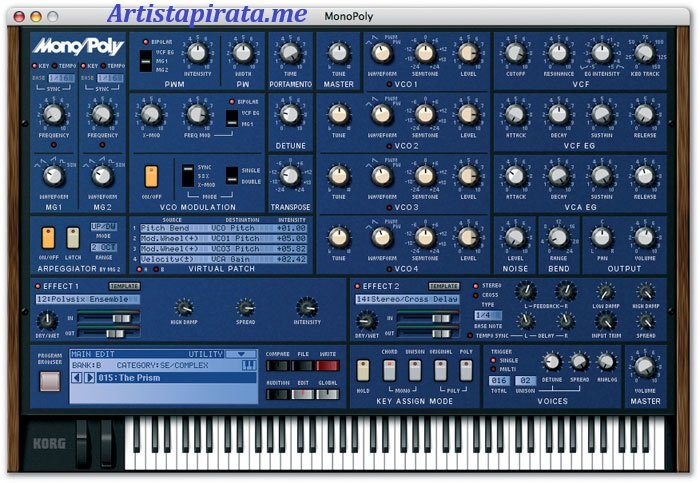Viewport: 700px width, 483px height.
Task: Click the Effect 2 Low Damp knob
Action: [x=605, y=292]
